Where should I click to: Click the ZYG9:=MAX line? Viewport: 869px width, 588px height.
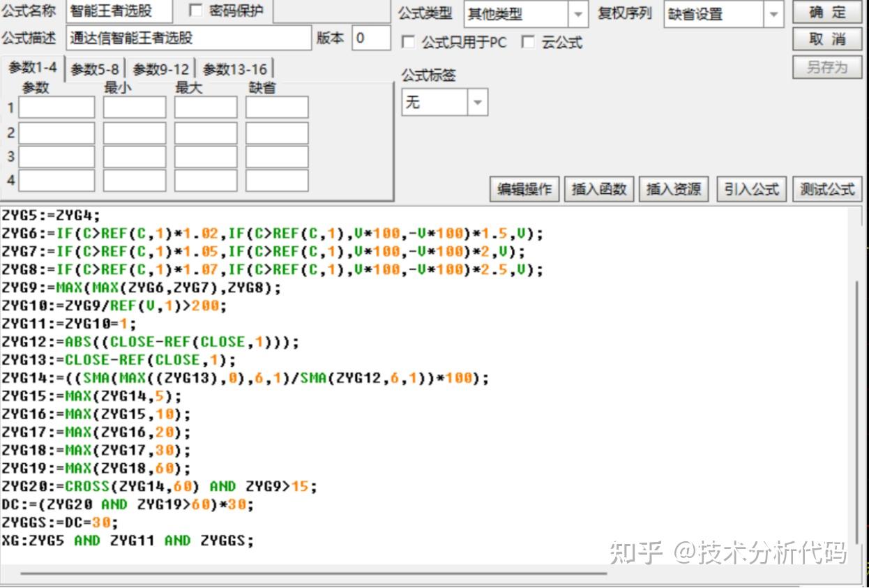click(x=142, y=287)
